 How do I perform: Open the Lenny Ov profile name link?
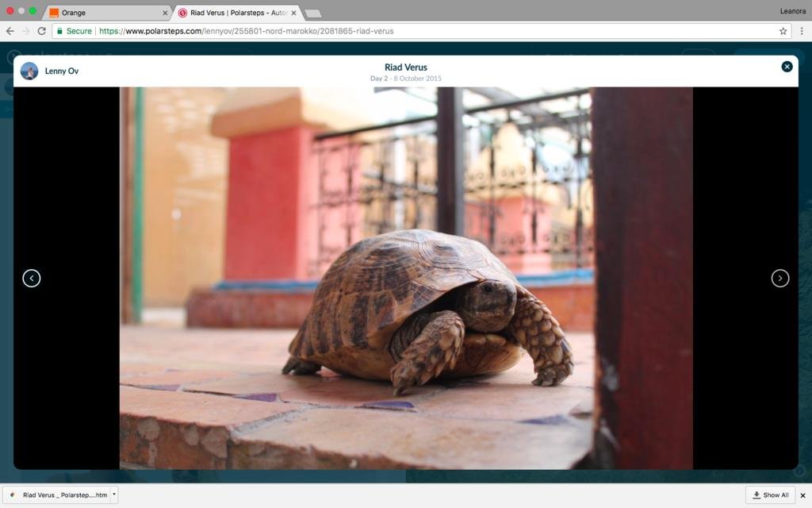62,71
